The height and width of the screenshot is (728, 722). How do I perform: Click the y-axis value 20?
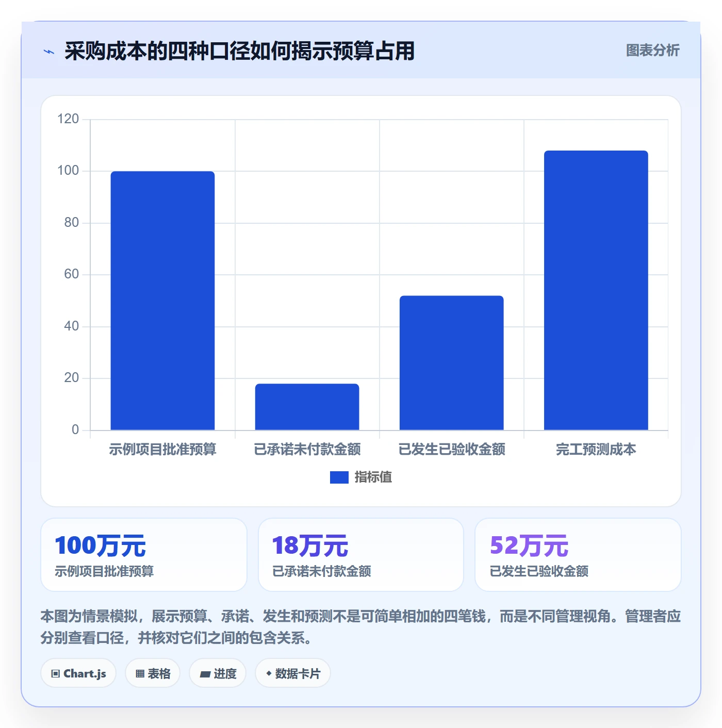point(71,378)
